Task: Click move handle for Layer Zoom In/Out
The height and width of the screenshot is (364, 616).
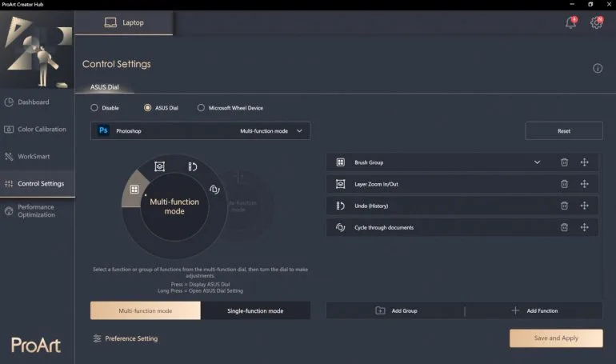Action: [585, 184]
